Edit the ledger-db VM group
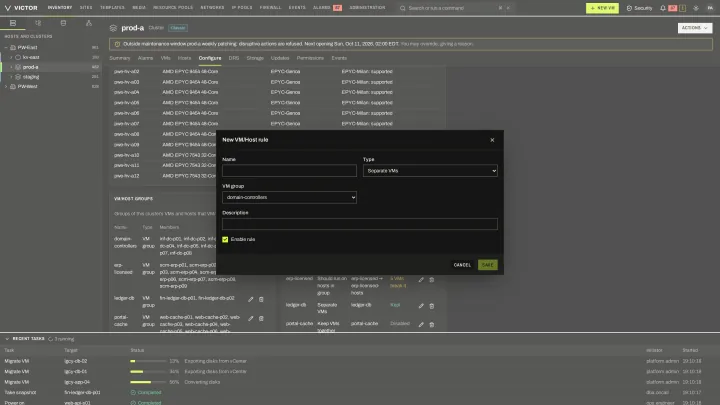This screenshot has width=720, height=405. 251,299
